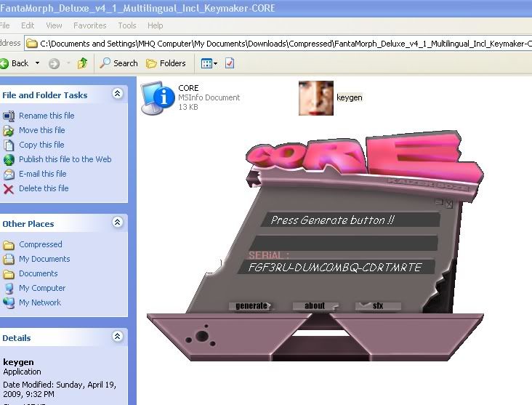Toggle the Folders pane button
Image resolution: width=532 pixels, height=405 pixels.
coord(166,63)
